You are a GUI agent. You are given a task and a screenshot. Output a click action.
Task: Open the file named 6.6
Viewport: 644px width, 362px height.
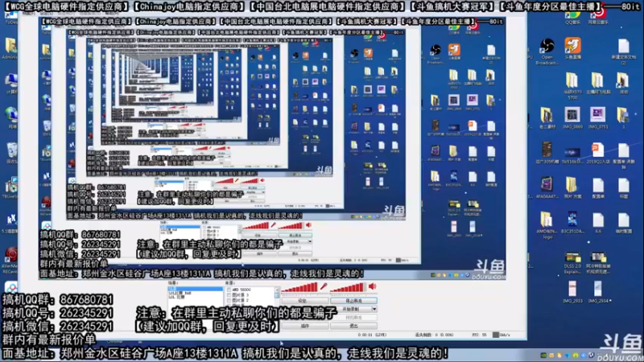pos(598,222)
